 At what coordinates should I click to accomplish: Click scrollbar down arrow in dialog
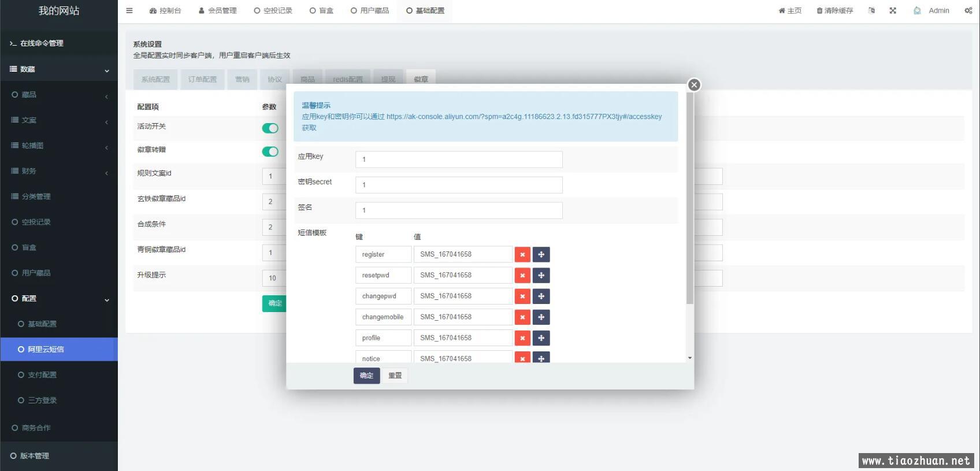(690, 358)
